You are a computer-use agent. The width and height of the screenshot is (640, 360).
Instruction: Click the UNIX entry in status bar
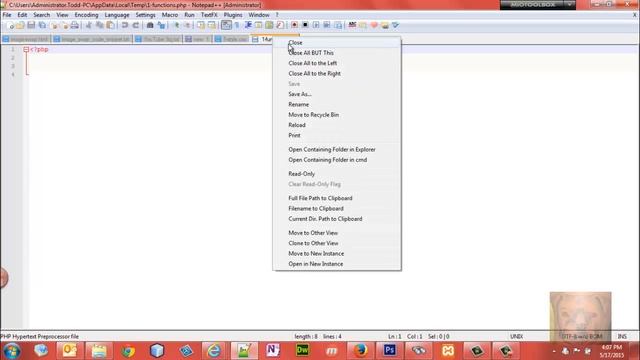pyautogui.click(x=516, y=336)
